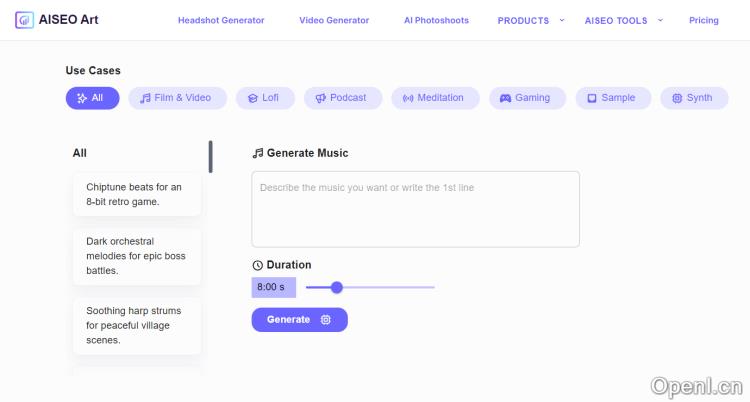Click the Gaming controller icon
The image size is (750, 402).
tap(506, 98)
